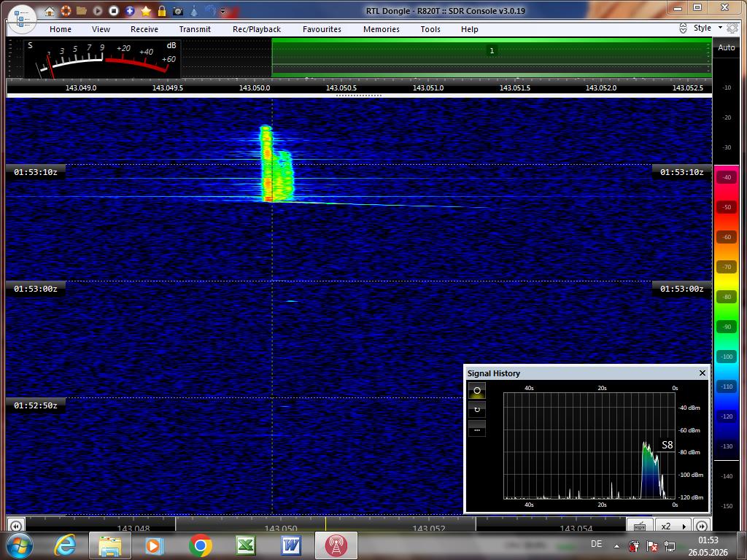Screen dimensions: 747x560
Task: Open the Rec/Playback ribbon tab
Action: (257, 29)
